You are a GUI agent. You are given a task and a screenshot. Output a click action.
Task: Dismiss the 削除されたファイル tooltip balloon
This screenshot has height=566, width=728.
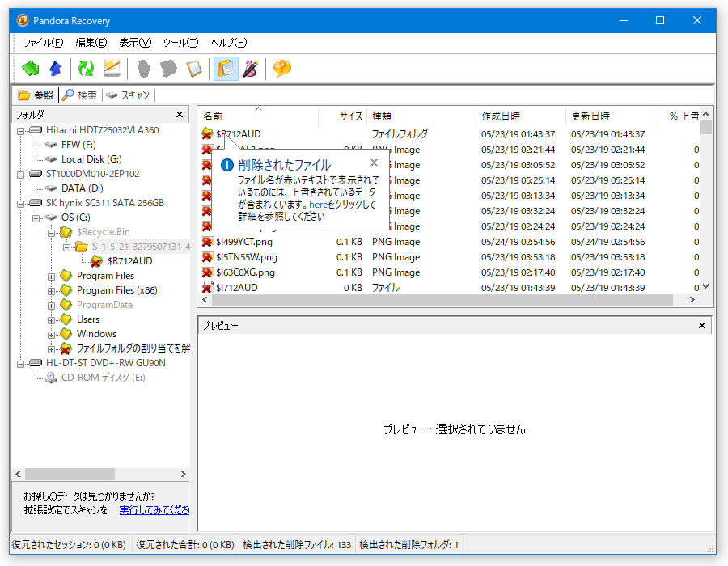point(375,163)
